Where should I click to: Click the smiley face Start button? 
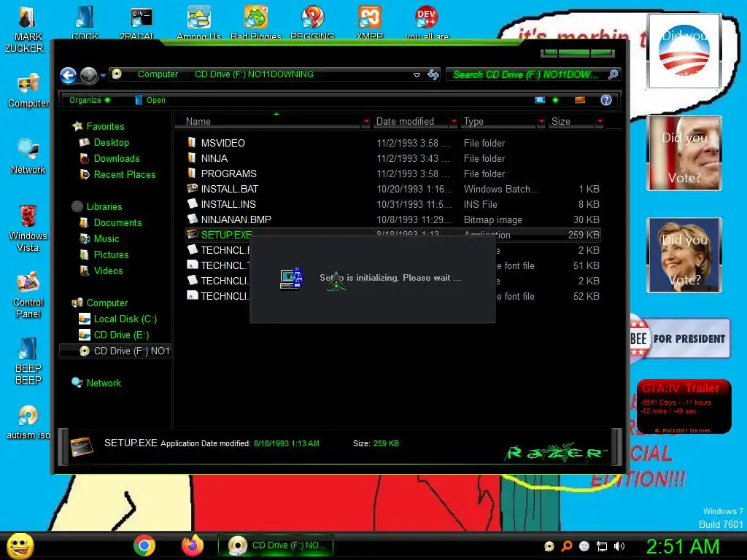click(x=20, y=545)
